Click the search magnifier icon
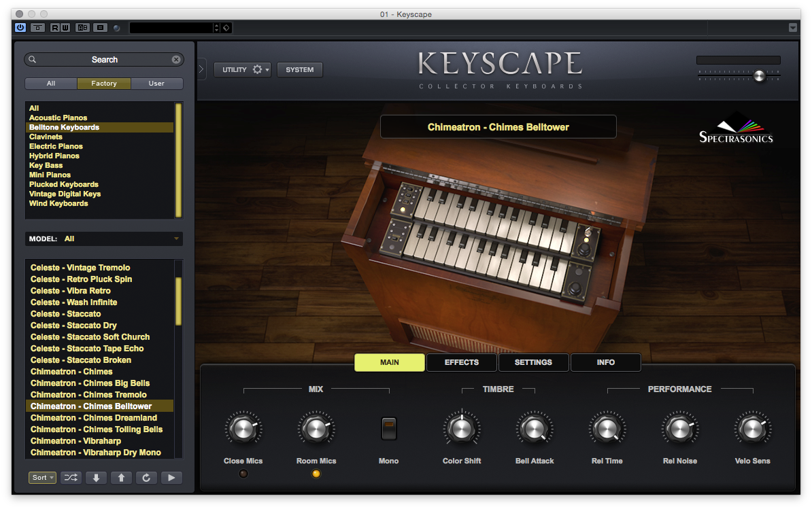This screenshot has width=812, height=509. coord(32,59)
